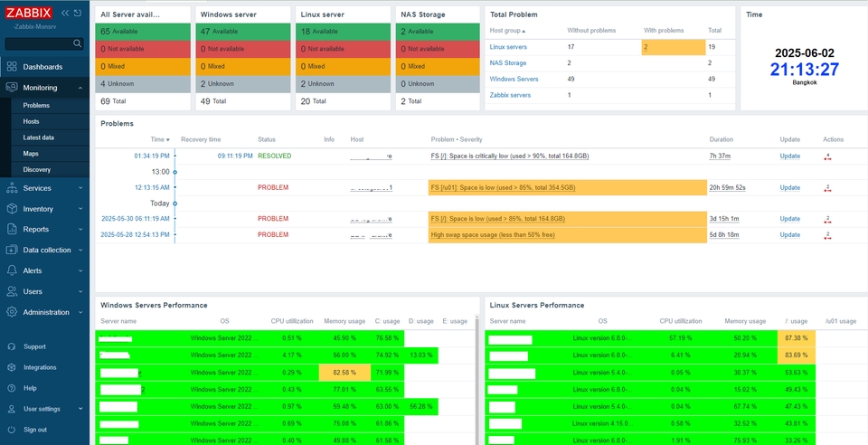The width and height of the screenshot is (868, 445).
Task: Sort Total Problem by Host group header
Action: pos(508,31)
